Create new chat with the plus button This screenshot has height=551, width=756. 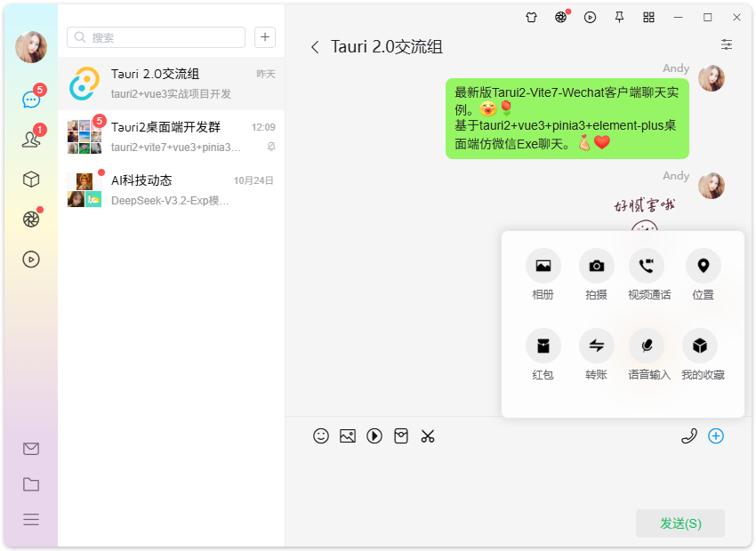click(x=264, y=37)
